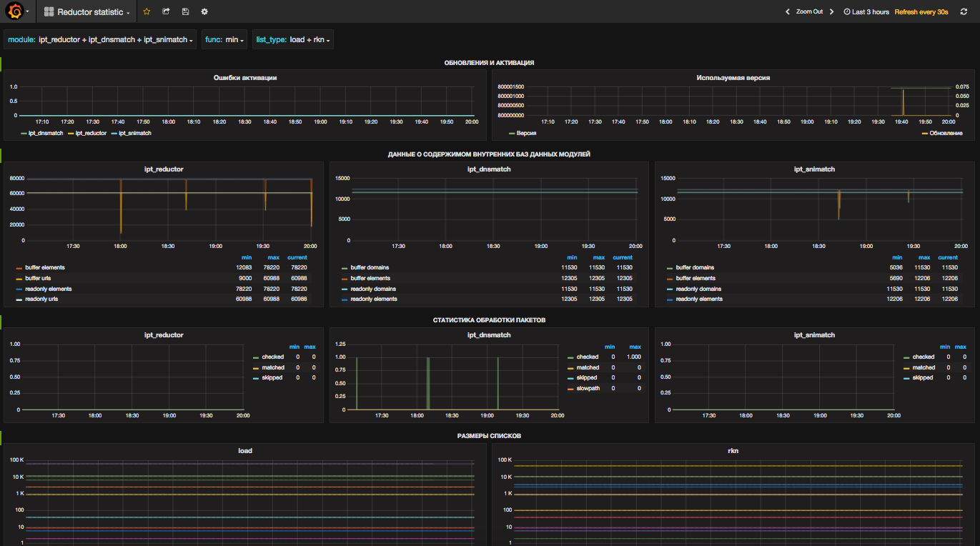Shift time range back with left arrow

click(788, 12)
